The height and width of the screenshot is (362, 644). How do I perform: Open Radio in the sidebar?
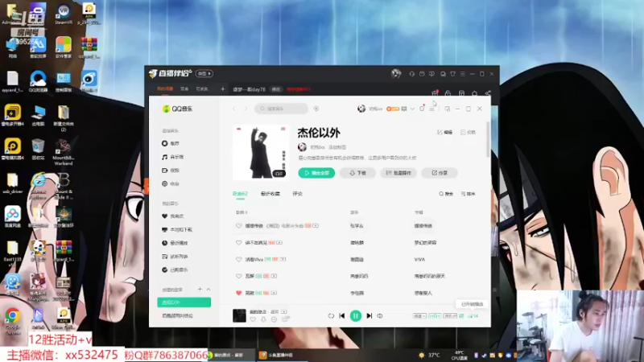(x=171, y=184)
